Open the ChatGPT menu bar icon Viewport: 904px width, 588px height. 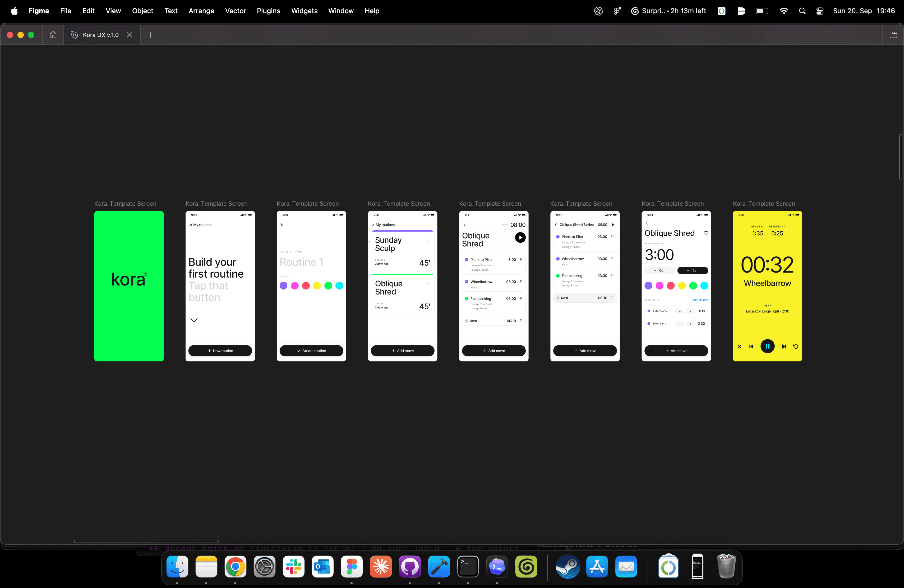tap(598, 11)
